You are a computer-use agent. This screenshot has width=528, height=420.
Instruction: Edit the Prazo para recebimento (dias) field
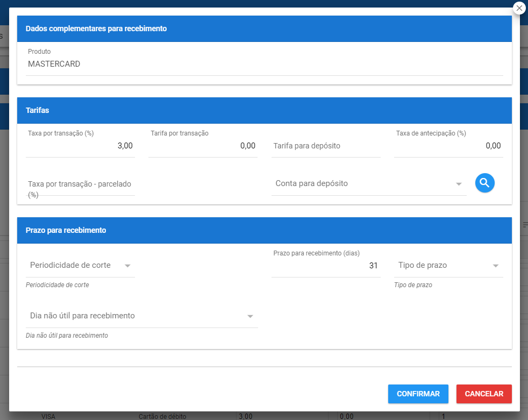[326, 266]
